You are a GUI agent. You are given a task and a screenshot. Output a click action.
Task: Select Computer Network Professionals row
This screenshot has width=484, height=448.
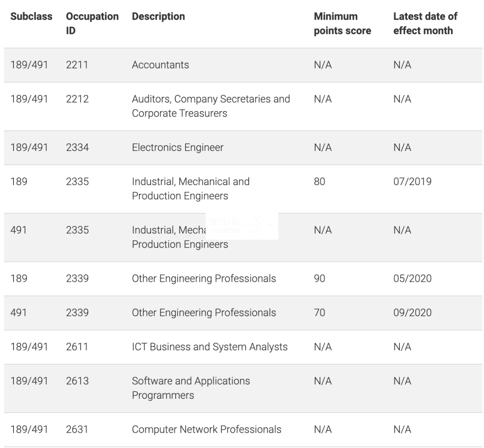(x=243, y=430)
